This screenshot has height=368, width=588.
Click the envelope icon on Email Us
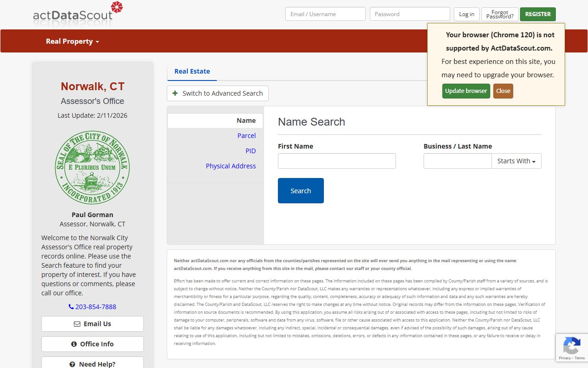coord(77,324)
